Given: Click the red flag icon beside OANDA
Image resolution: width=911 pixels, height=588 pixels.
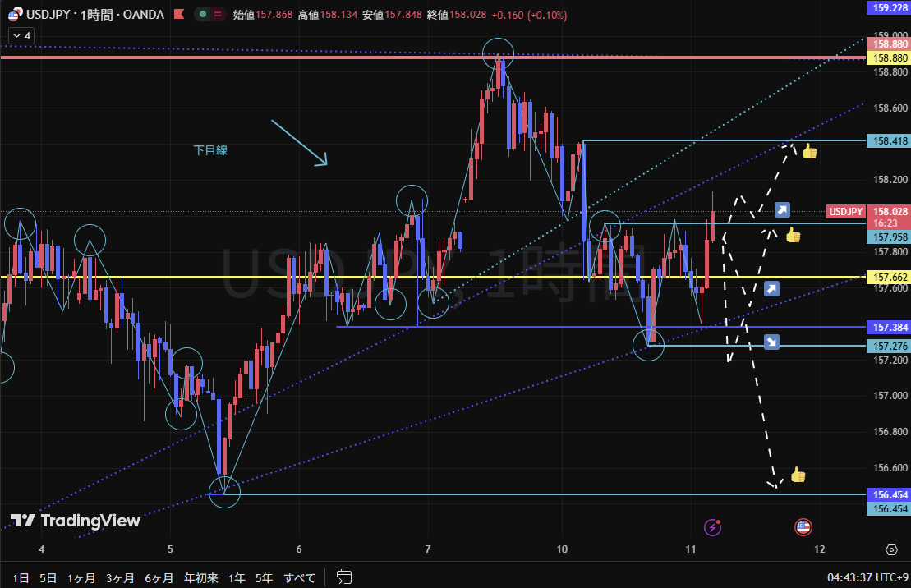Looking at the screenshot, I should coord(178,14).
